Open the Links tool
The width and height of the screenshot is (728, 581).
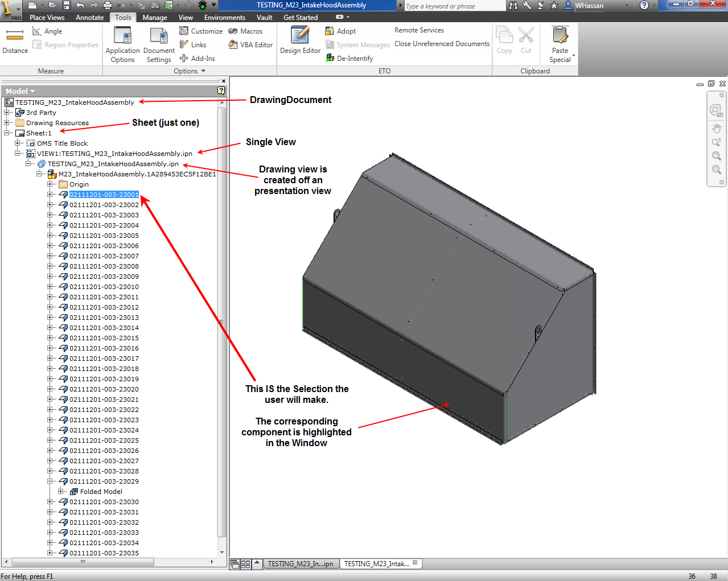tap(193, 45)
